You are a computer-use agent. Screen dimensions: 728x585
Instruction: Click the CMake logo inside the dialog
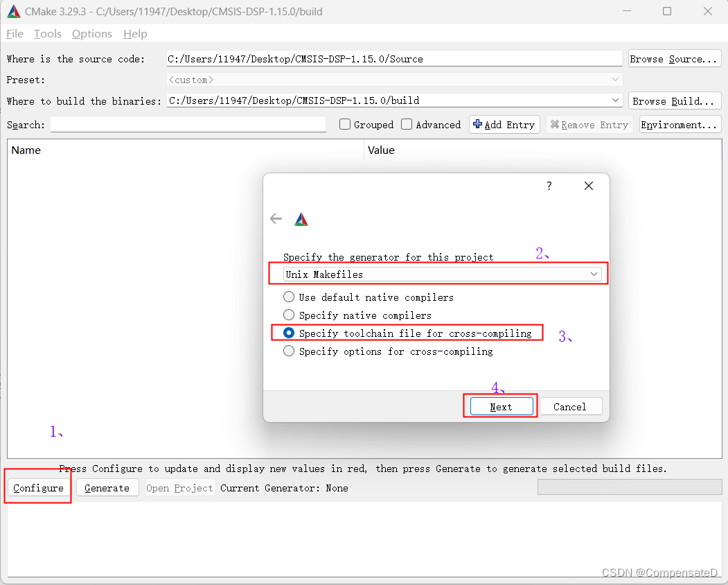point(301,218)
